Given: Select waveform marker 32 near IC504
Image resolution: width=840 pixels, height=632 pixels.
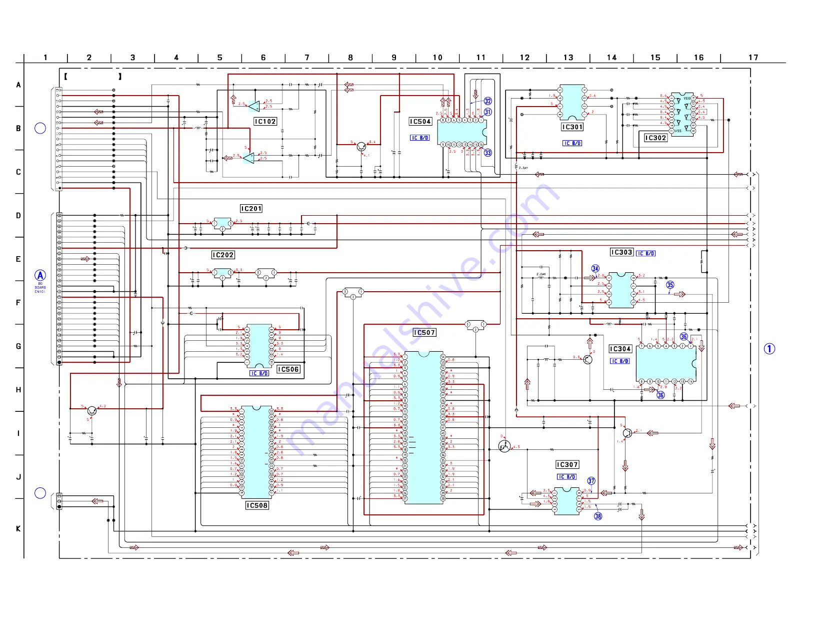Looking at the screenshot, I should pyautogui.click(x=488, y=102).
